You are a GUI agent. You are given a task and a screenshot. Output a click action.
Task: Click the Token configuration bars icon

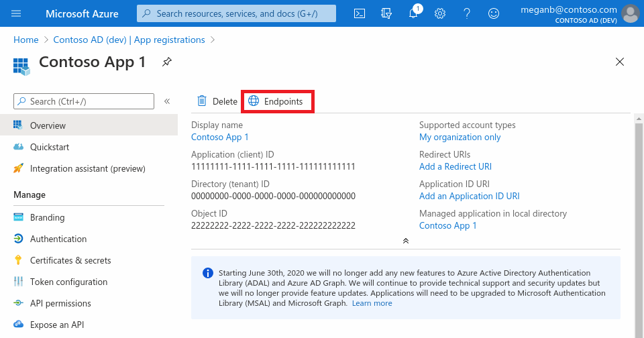click(x=19, y=281)
